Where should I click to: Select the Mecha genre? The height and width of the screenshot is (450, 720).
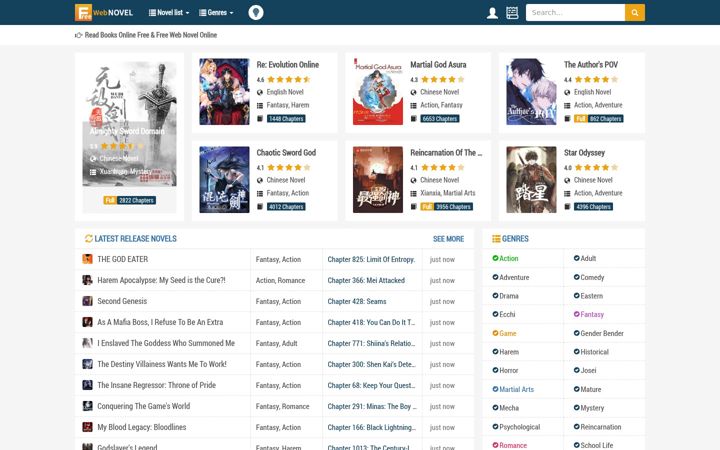pyautogui.click(x=506, y=408)
